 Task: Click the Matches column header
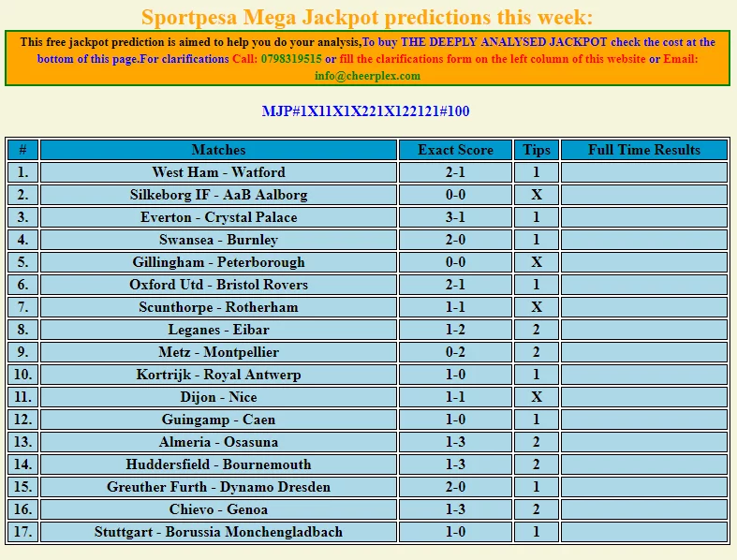218,150
